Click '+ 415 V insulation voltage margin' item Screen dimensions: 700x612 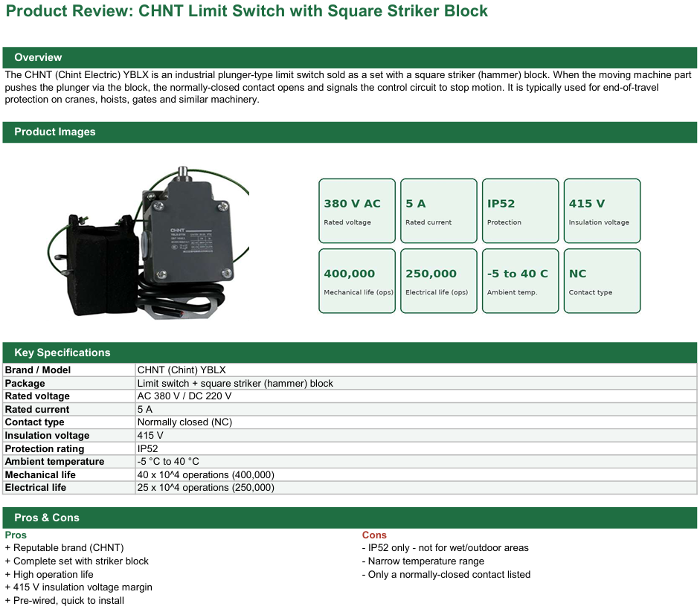click(79, 587)
